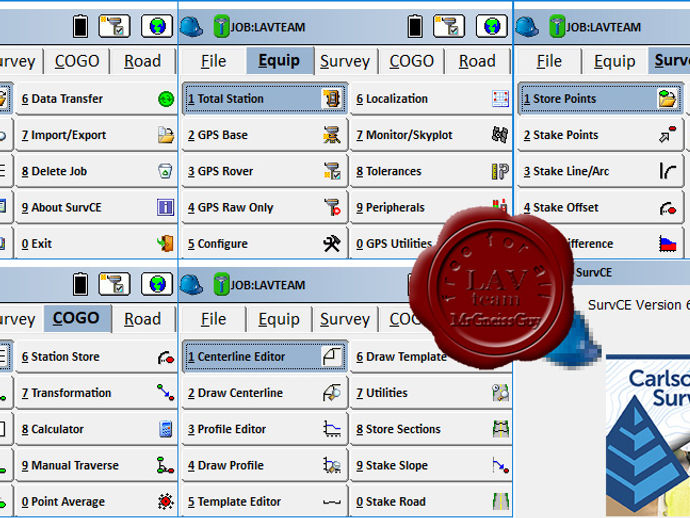Click the GPS Raw Only icon
The image size is (690, 518).
pyautogui.click(x=333, y=207)
